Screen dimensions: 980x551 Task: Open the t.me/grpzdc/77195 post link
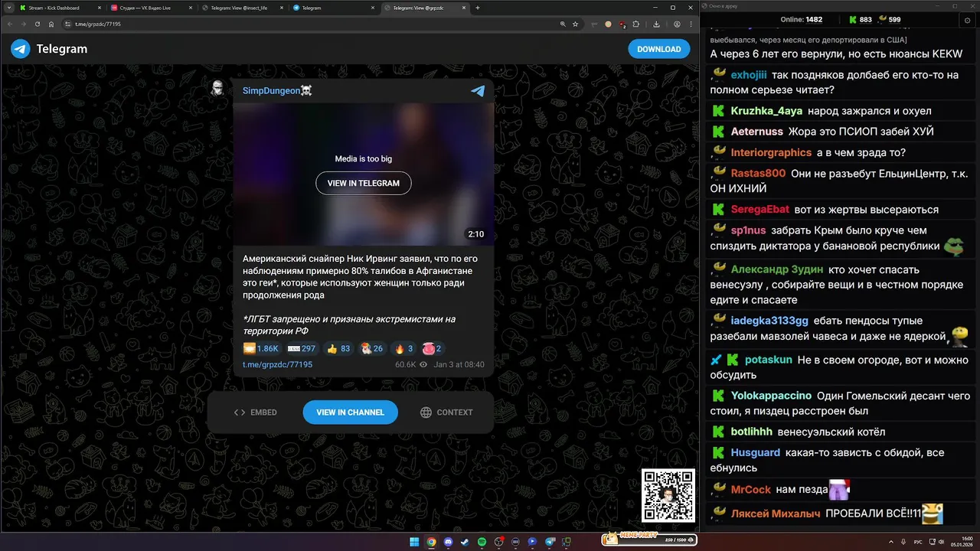(x=277, y=365)
